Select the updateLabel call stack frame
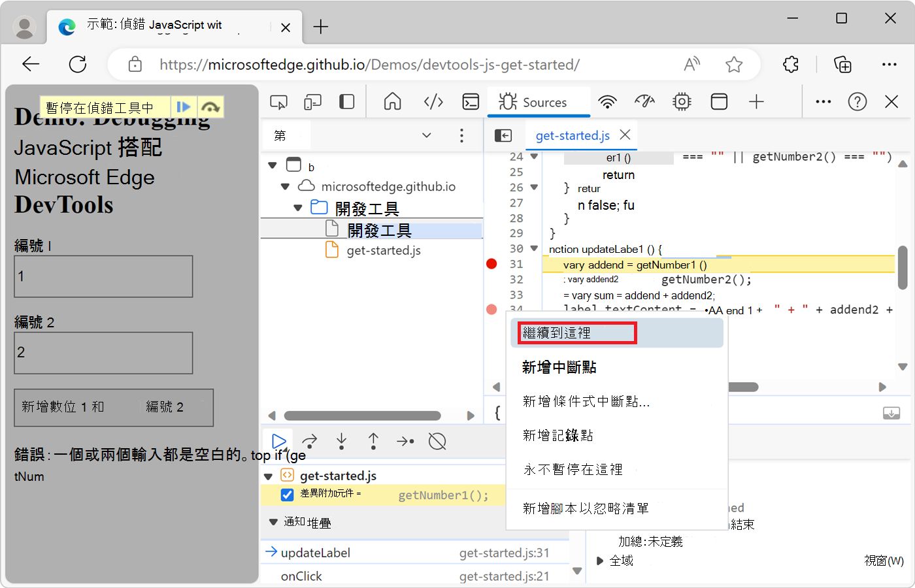 coord(415,553)
